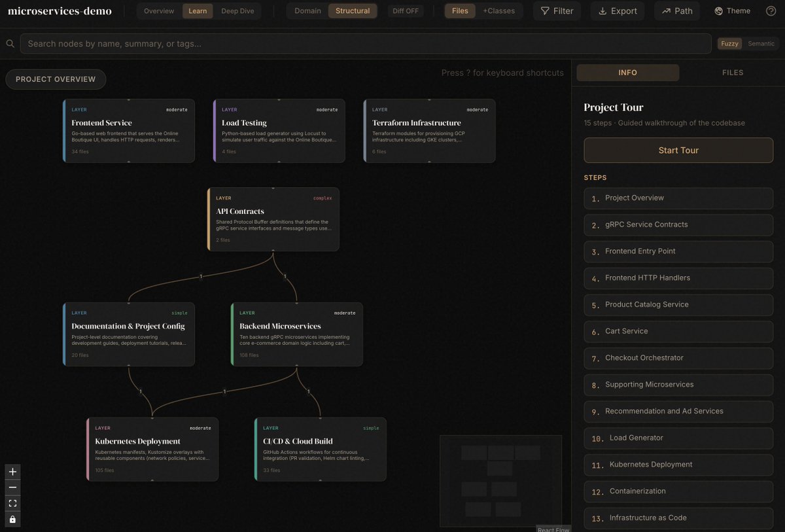Switch to the Overview tab
This screenshot has height=532, width=785.
[159, 10]
